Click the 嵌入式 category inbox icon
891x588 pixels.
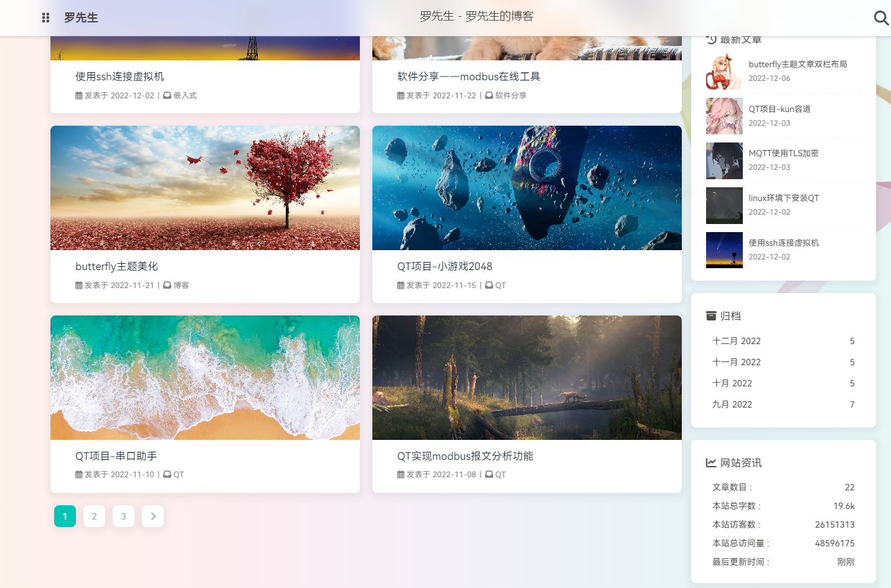coord(167,95)
